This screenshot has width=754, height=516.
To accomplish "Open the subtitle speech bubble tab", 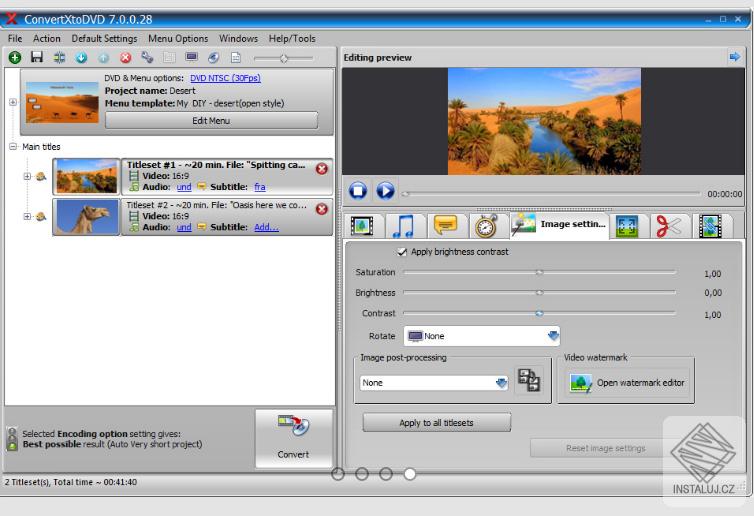I will 445,225.
